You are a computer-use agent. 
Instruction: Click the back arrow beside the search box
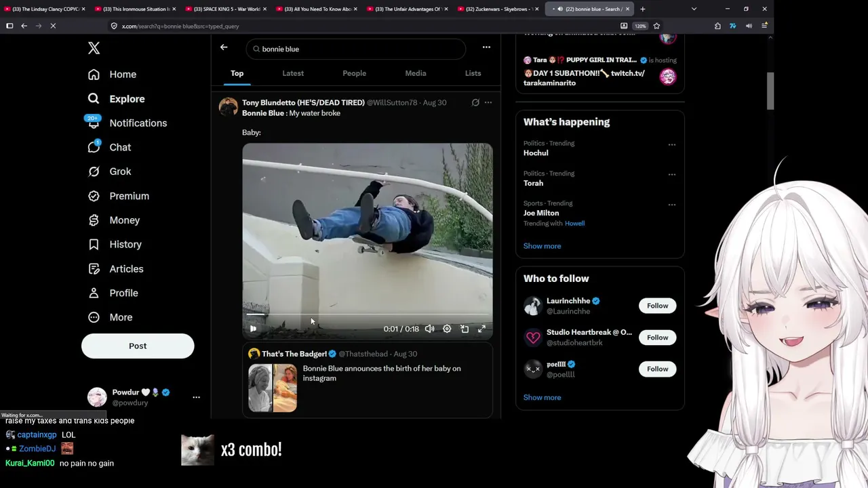click(x=224, y=47)
